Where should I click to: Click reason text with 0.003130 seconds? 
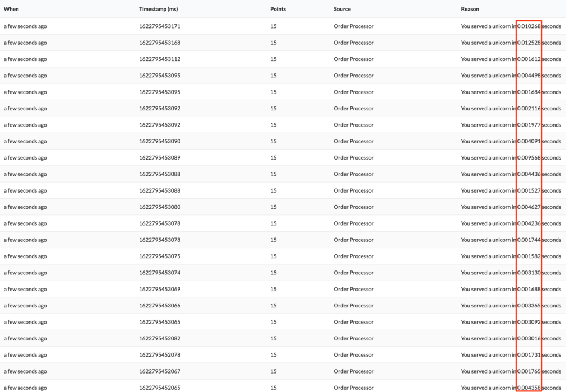click(511, 273)
